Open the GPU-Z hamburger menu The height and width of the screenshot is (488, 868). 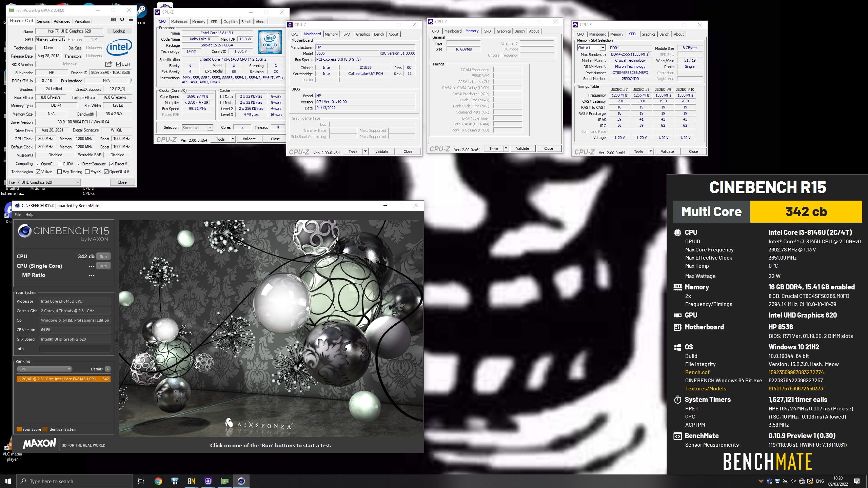tap(131, 20)
